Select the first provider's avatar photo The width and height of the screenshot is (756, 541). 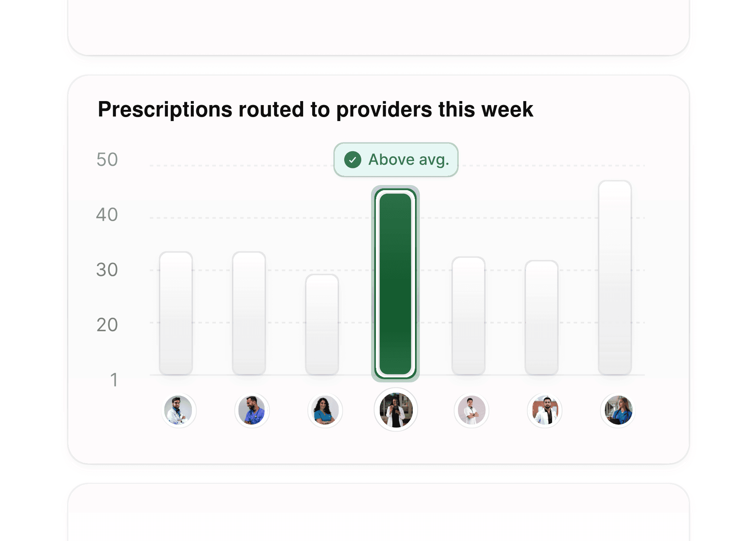click(179, 410)
